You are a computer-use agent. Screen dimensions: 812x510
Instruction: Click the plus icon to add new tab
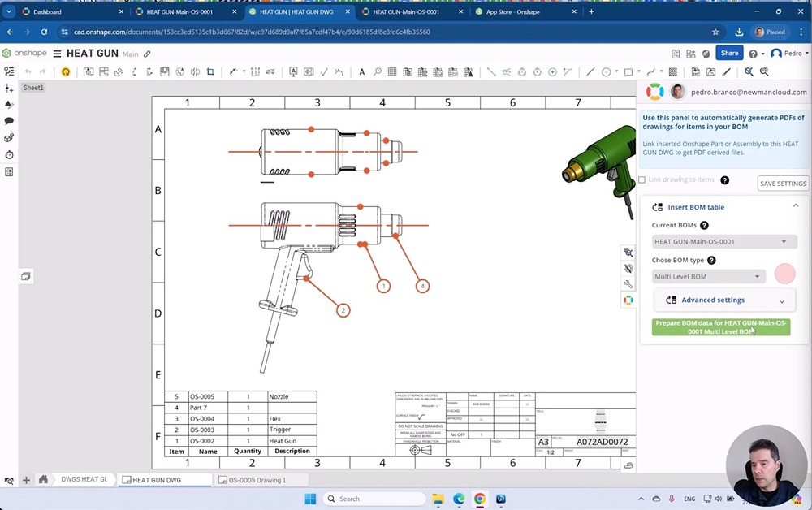(26, 480)
